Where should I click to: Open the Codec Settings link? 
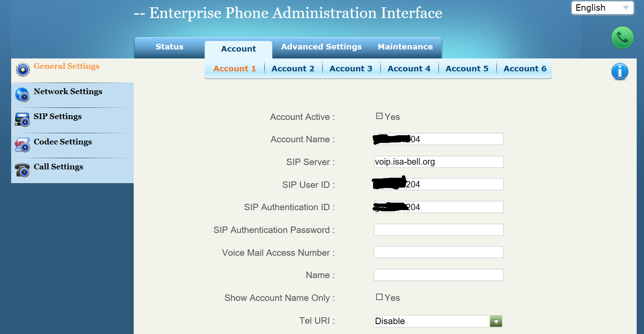pos(63,142)
